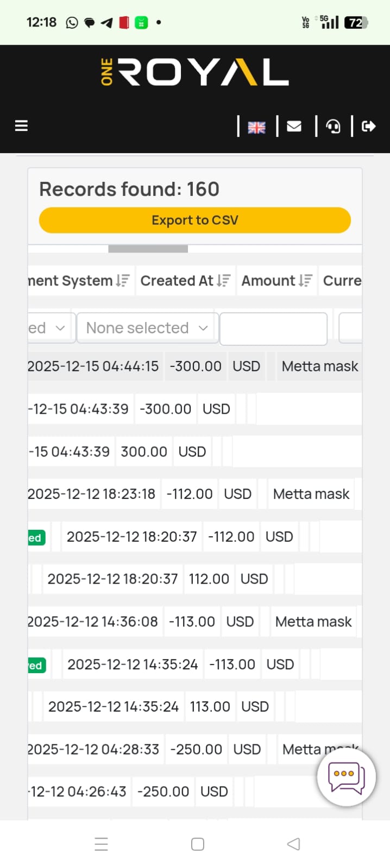Tap the One Royal logo
Viewport: 390px width, 868px height.
[194, 73]
